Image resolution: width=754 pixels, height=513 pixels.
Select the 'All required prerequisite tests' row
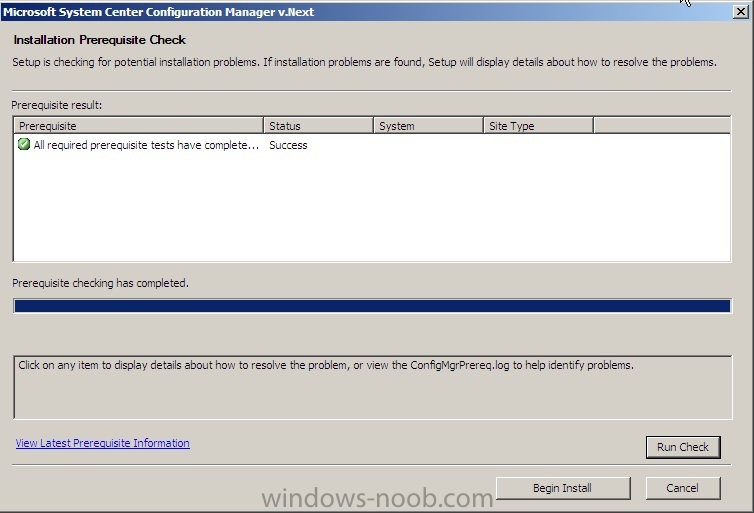pos(372,145)
